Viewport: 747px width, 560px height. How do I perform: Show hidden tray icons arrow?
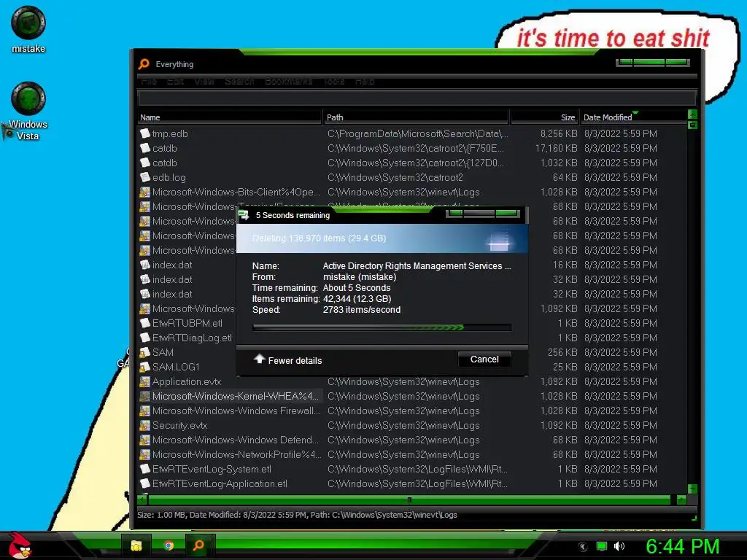point(583,547)
